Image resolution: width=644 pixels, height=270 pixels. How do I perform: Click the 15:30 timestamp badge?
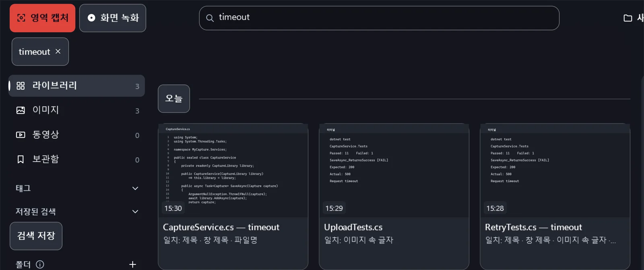173,208
